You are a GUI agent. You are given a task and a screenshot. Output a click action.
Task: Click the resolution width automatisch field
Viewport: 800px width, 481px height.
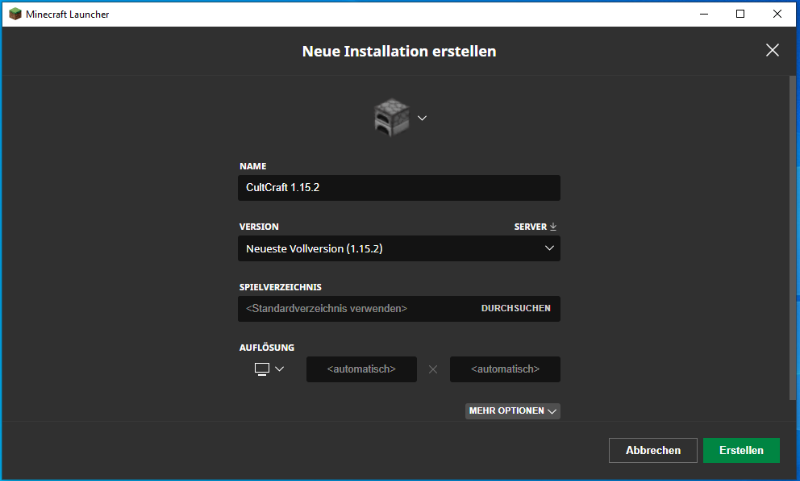[x=360, y=369]
